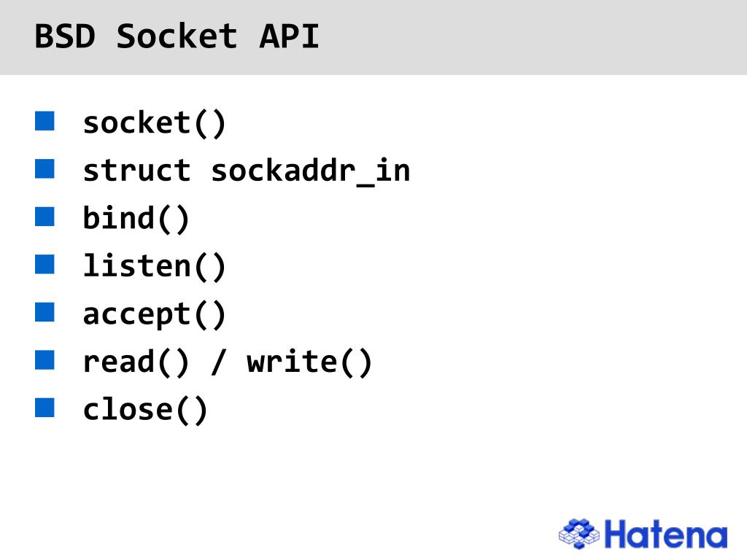Click blue bullet beside bind()
This screenshot has width=747, height=560.
coord(44,216)
